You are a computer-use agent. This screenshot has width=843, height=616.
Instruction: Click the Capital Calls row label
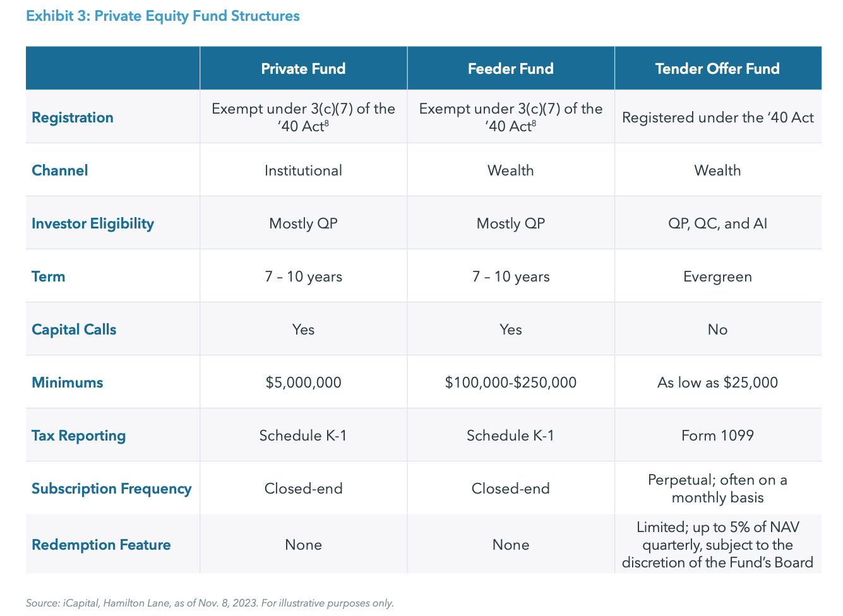pos(74,329)
